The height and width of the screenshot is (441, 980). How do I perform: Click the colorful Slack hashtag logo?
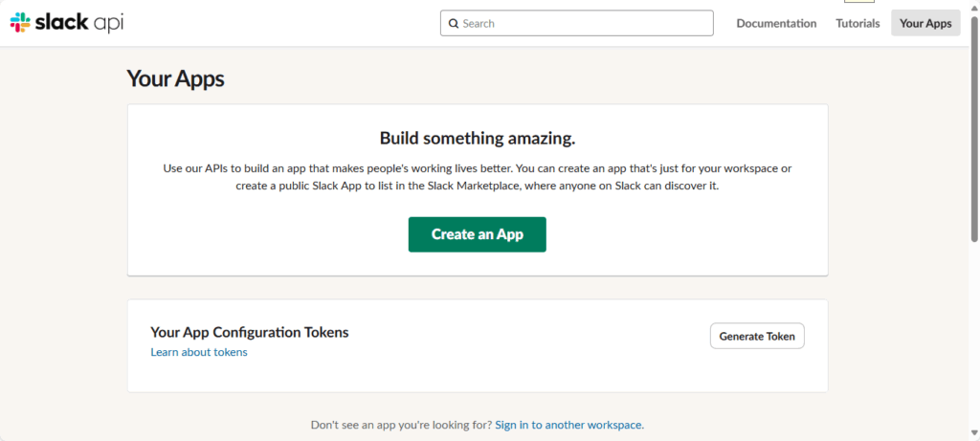pyautogui.click(x=20, y=23)
